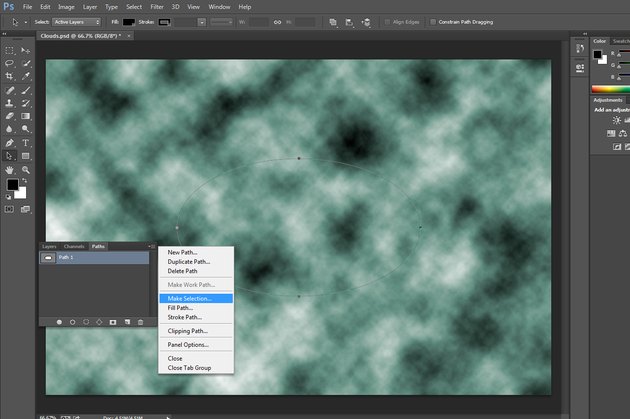This screenshot has height=419, width=630.
Task: Select the Move tool
Action: tap(25, 51)
